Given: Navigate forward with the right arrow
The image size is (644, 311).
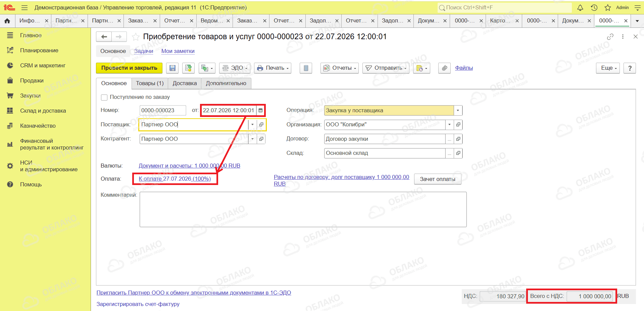Looking at the screenshot, I should tap(119, 37).
